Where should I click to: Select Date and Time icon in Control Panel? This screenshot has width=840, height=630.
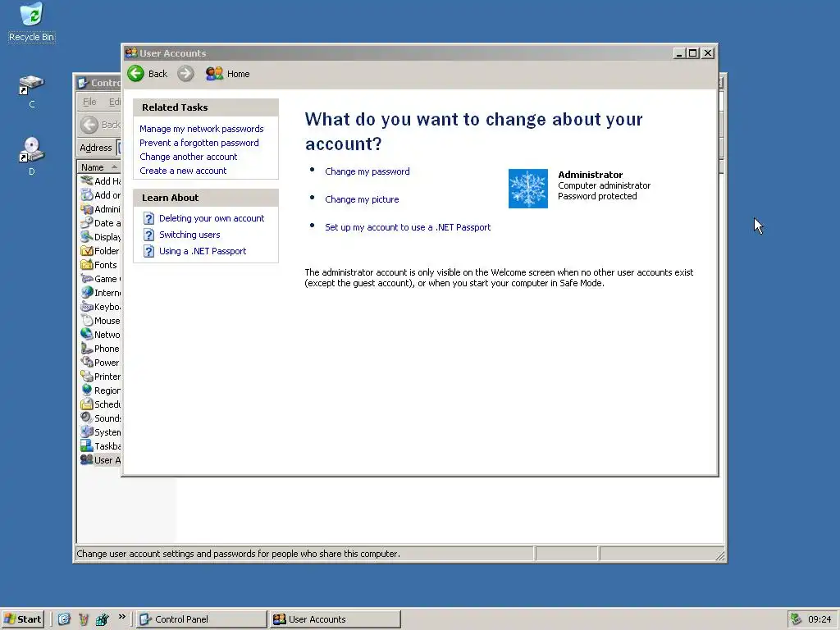click(x=87, y=223)
